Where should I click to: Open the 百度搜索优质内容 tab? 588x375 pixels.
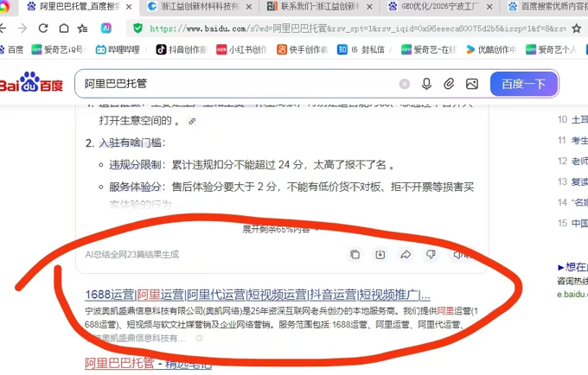click(x=547, y=7)
